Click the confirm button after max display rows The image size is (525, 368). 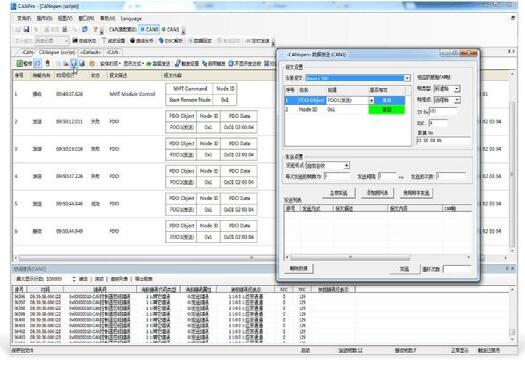(x=83, y=279)
